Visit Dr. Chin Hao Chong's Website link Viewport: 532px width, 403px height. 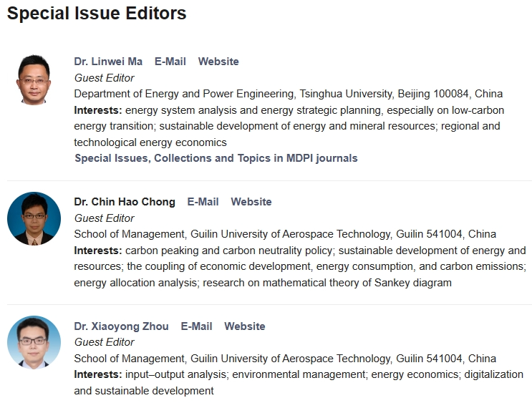(x=251, y=202)
